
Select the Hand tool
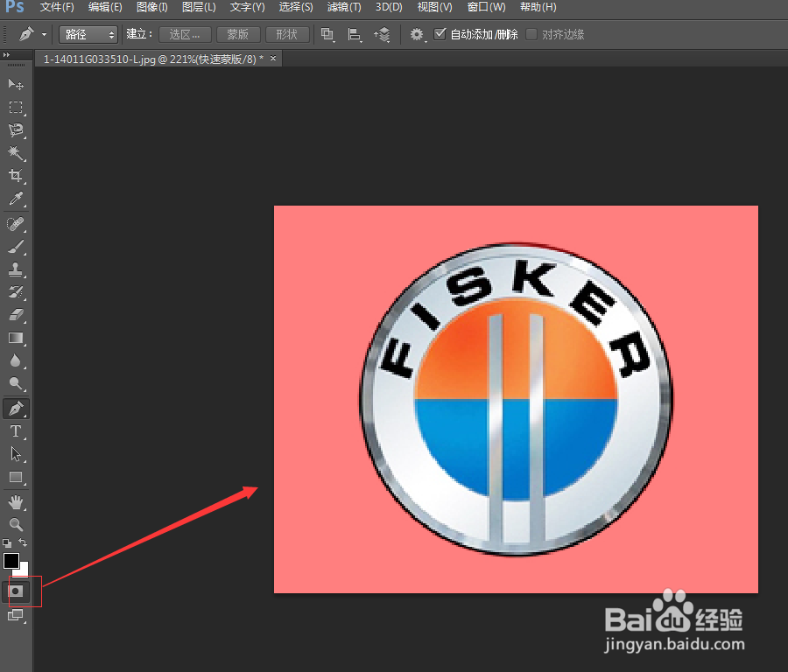[16, 501]
